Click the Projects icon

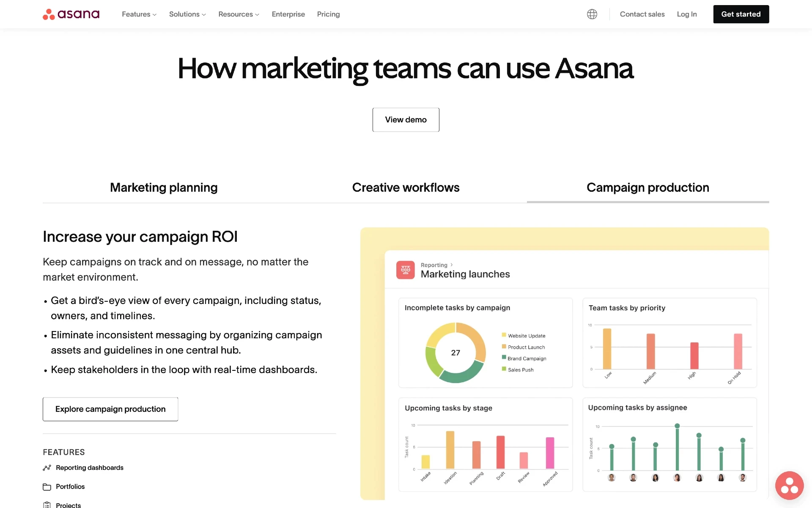pos(47,505)
